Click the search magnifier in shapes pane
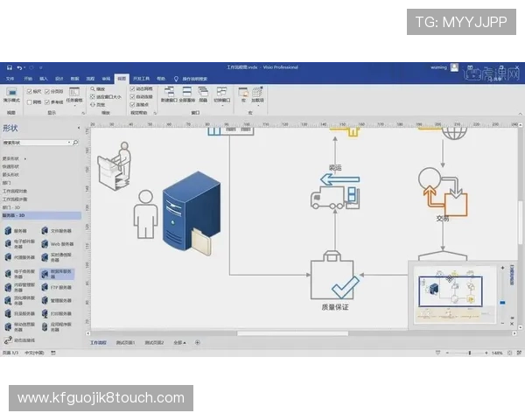Screen dimensions: 525x420 click(x=75, y=143)
